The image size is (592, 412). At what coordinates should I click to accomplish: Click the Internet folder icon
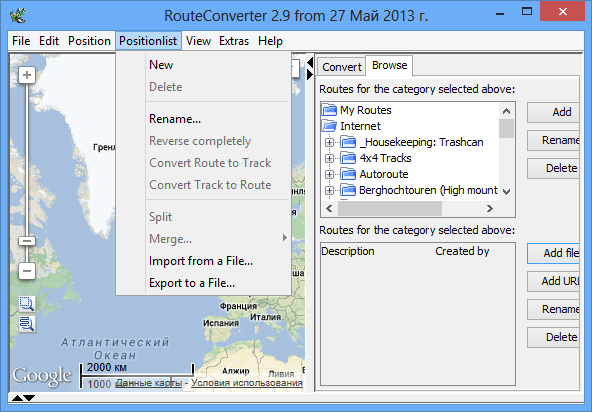click(329, 126)
